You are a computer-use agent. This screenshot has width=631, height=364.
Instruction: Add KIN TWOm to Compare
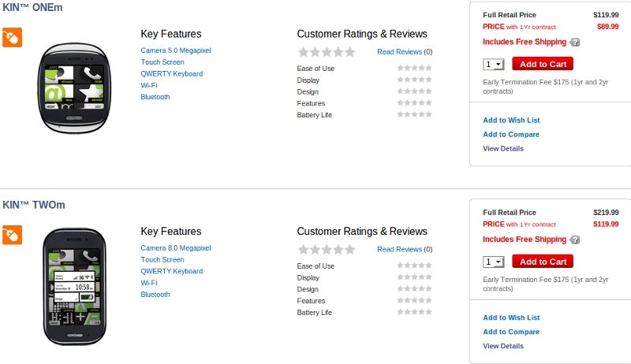pos(511,332)
